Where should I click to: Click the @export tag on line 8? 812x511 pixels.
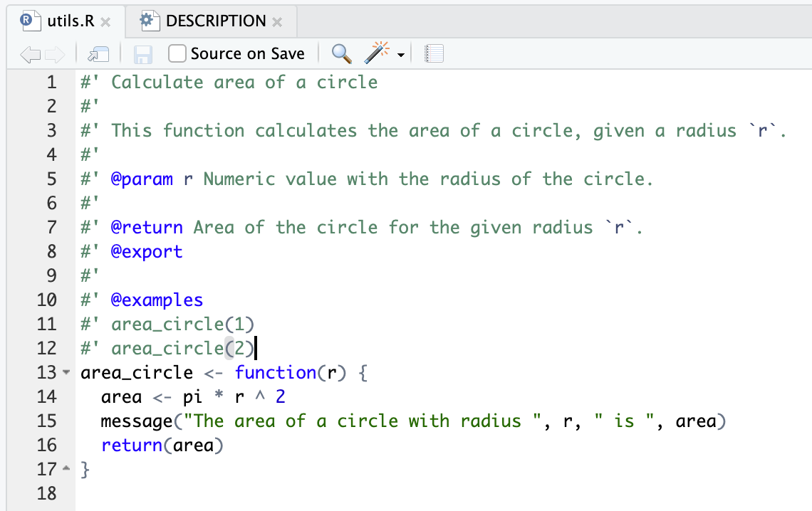point(147,252)
